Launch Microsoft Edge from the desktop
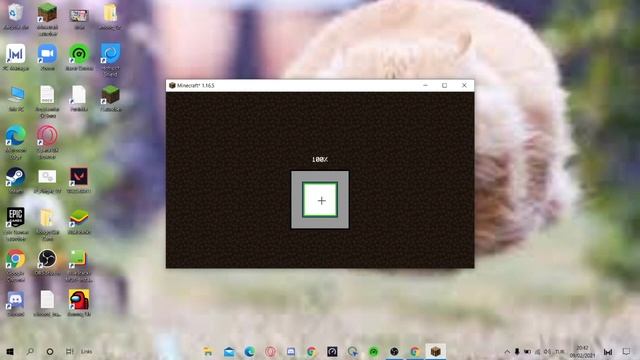The width and height of the screenshot is (640, 360). (16, 136)
